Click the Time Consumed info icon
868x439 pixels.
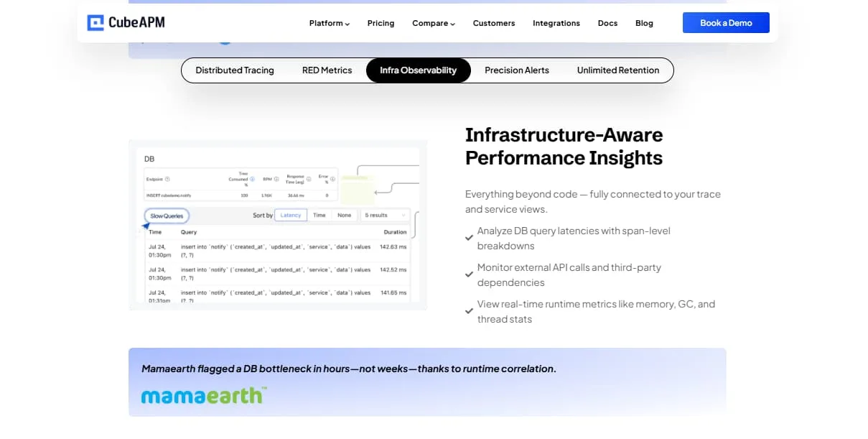click(251, 179)
